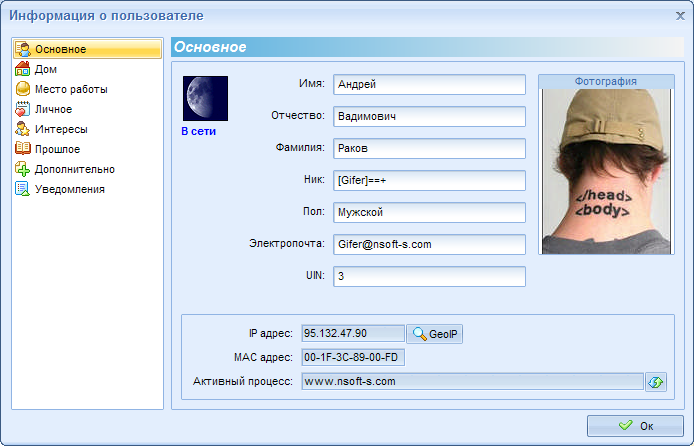This screenshot has height=446, width=694.
Task: Confirm with the Ок button
Action: [635, 426]
